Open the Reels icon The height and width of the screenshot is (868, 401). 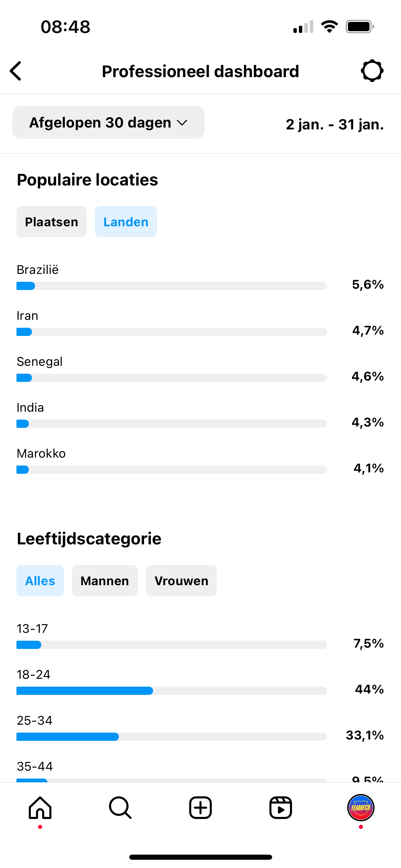point(281,808)
